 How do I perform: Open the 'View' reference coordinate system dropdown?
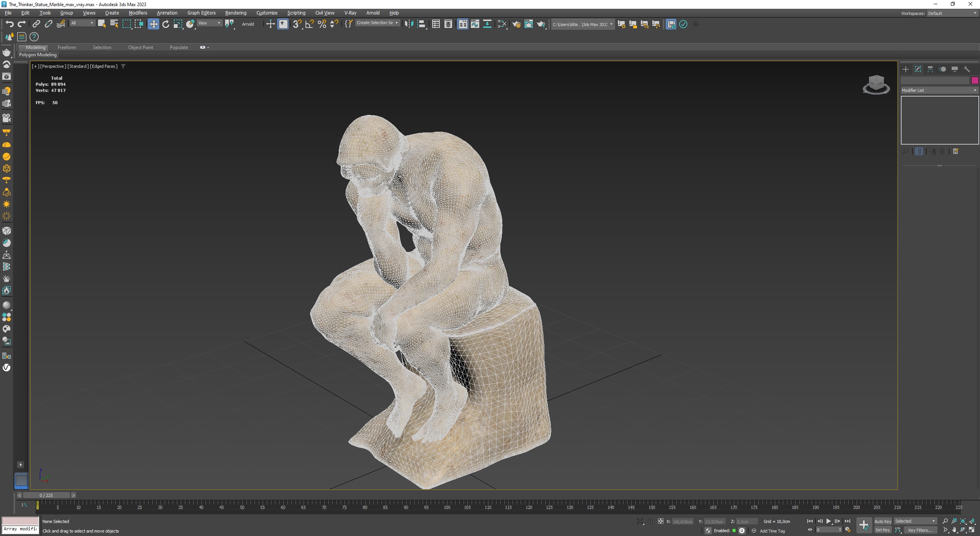[x=209, y=23]
